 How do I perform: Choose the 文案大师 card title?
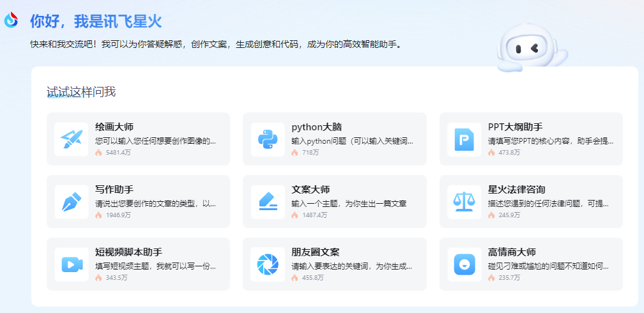pyautogui.click(x=310, y=189)
